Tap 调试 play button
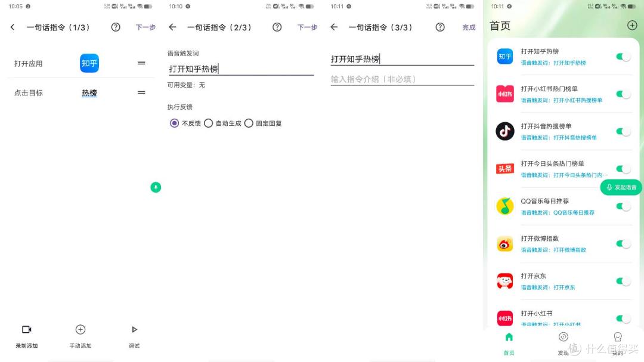The image size is (644, 362). point(134,336)
